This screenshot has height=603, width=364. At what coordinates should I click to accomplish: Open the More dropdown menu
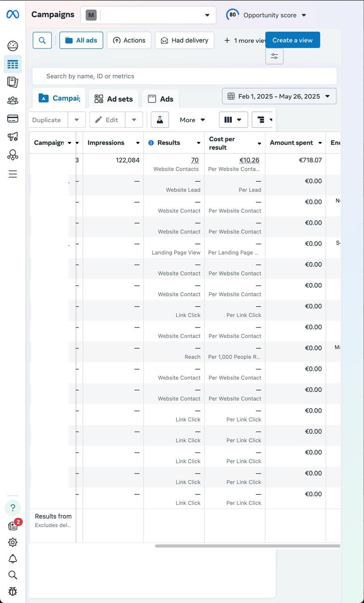point(192,120)
